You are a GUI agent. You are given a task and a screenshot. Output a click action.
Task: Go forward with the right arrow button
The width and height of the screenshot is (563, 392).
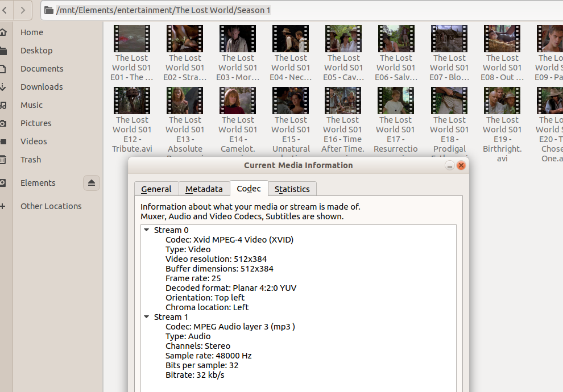(23, 10)
